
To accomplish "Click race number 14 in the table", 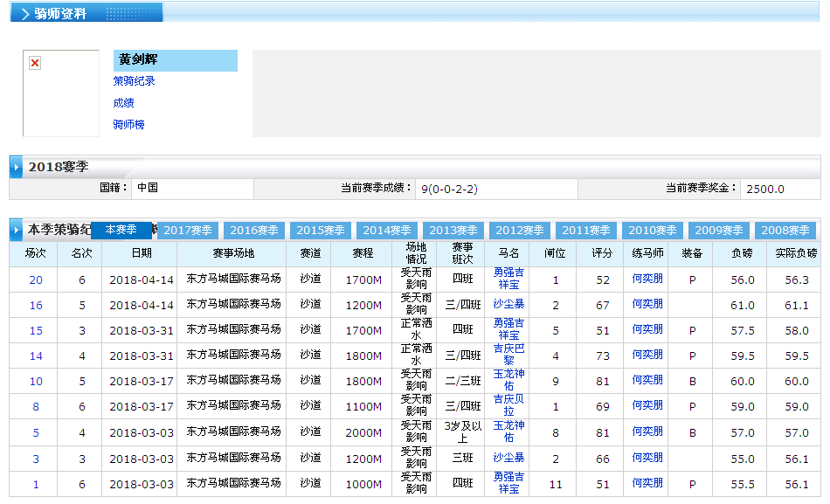I will coord(36,356).
